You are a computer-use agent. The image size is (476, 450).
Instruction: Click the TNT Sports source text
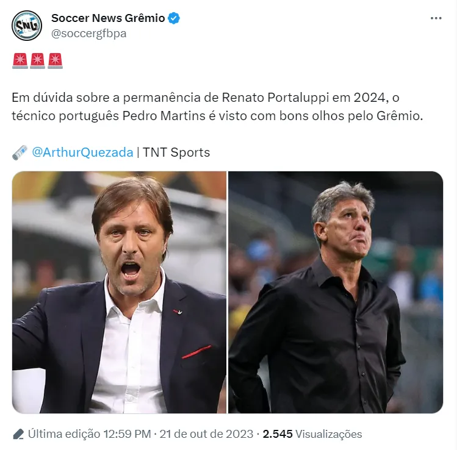(x=176, y=152)
